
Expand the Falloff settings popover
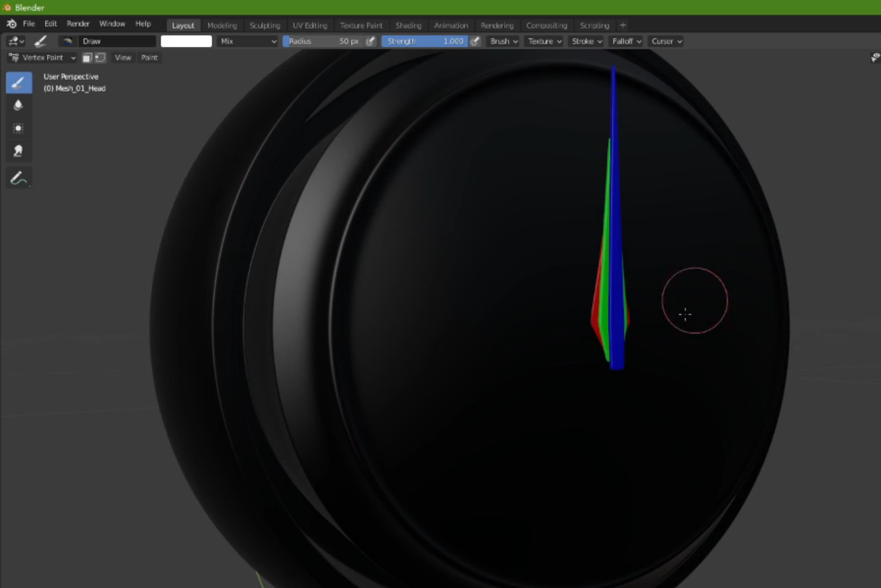click(626, 41)
